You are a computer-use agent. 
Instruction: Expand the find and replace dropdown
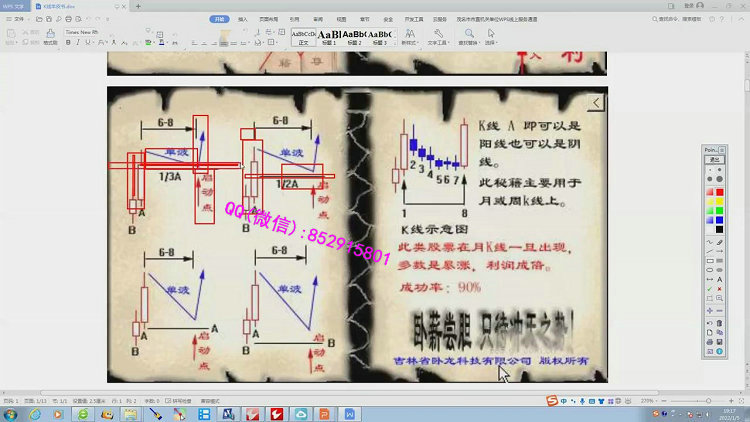pyautogui.click(x=469, y=43)
